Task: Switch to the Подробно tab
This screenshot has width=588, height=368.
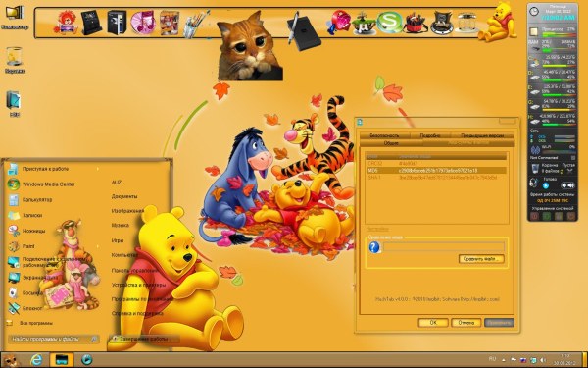Action: coord(430,135)
